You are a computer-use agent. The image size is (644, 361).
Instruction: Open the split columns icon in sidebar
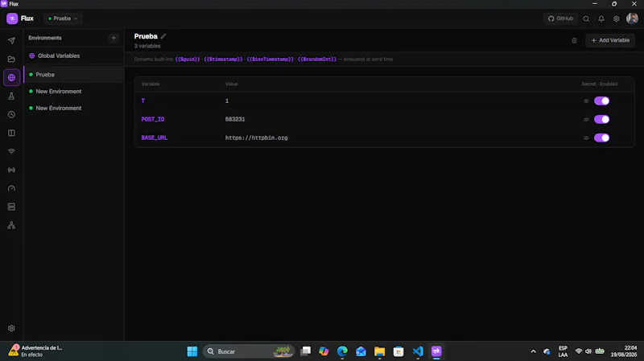(x=11, y=133)
